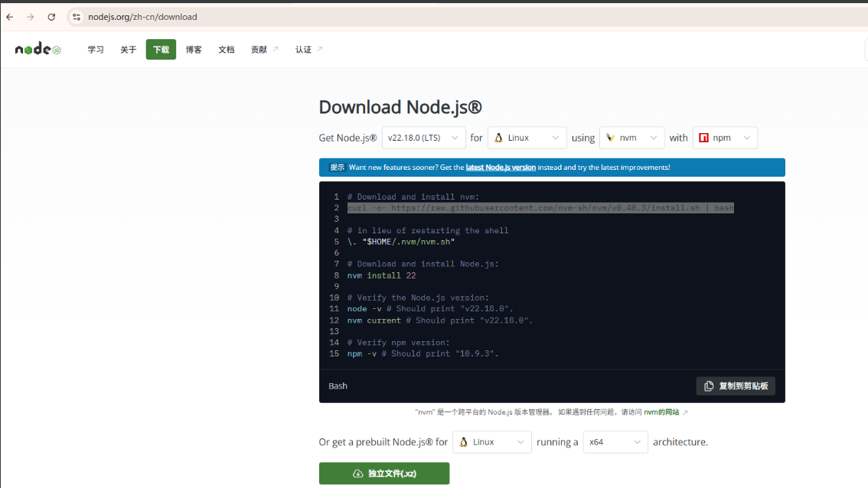The image size is (868, 488).
Task: Reload the page with the refresh icon
Action: 51,17
